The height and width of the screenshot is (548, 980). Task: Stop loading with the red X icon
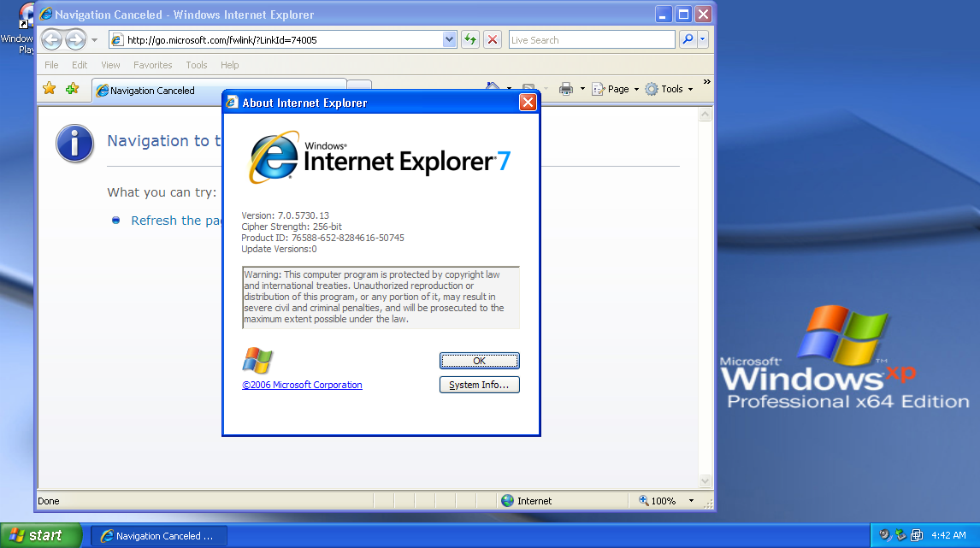click(x=493, y=40)
